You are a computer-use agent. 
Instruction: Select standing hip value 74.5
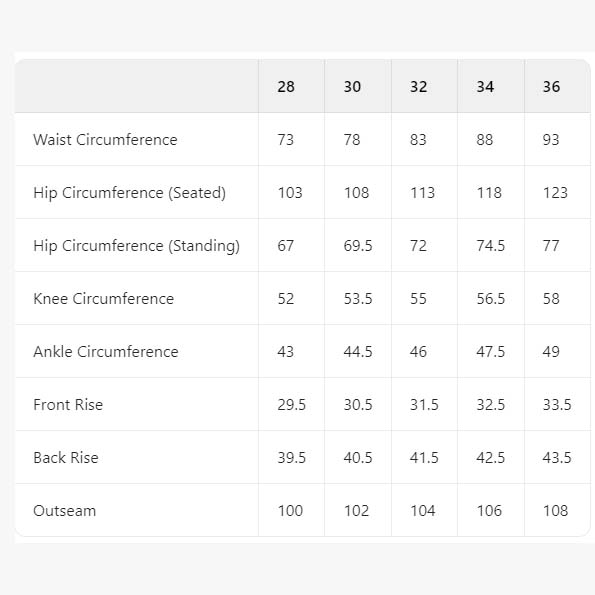[x=491, y=246]
